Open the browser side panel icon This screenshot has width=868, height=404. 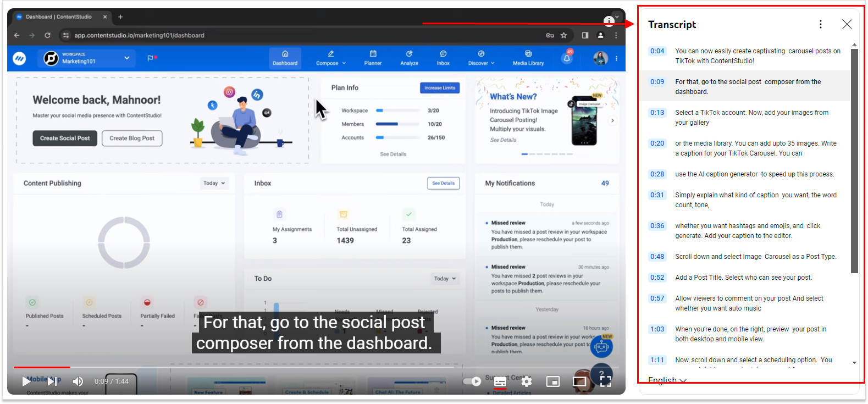tap(585, 35)
